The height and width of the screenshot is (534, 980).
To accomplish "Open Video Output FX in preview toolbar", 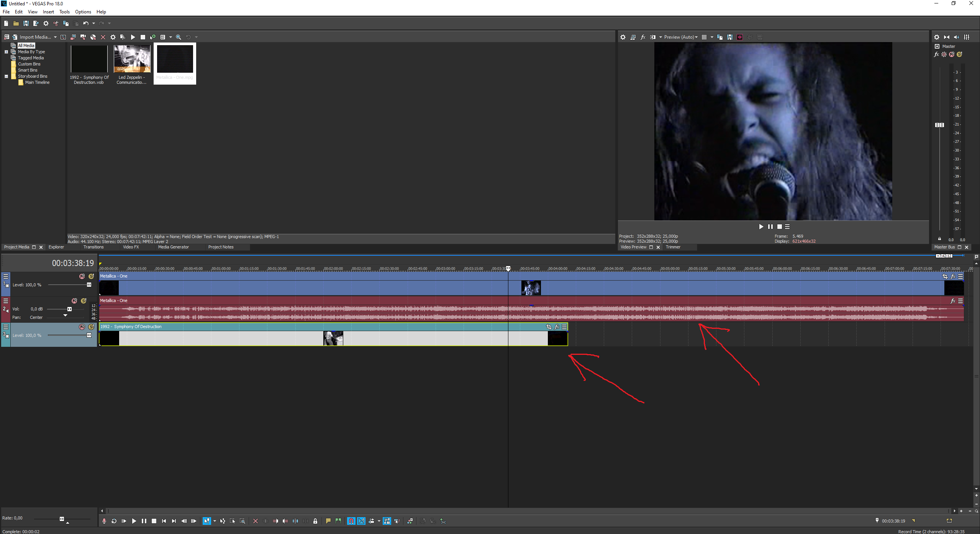I will click(643, 37).
